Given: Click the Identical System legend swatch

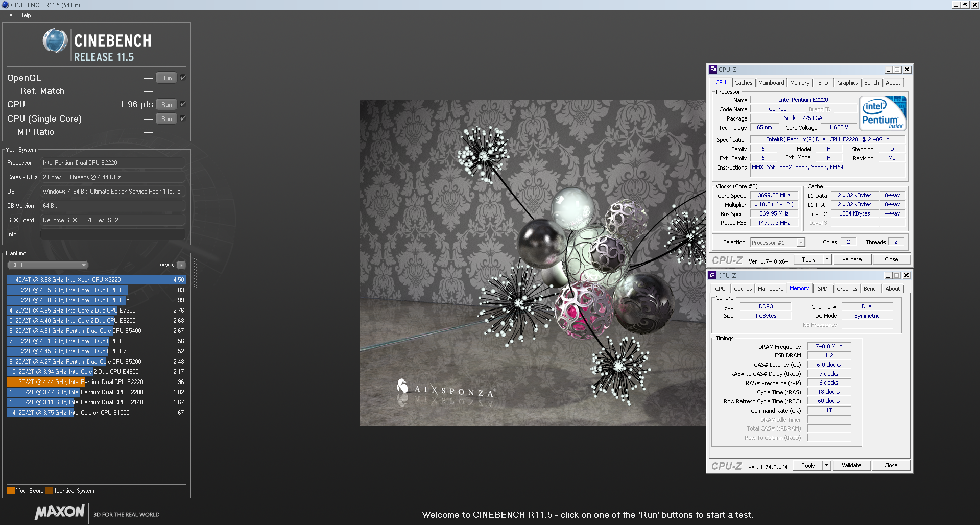Looking at the screenshot, I should pyautogui.click(x=49, y=491).
